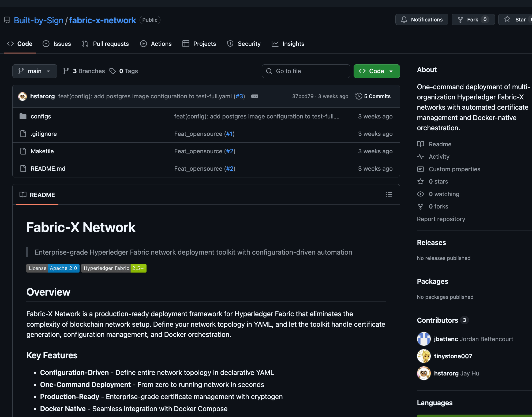Click the License Apache 2.0 badge
The height and width of the screenshot is (417, 532).
[x=53, y=268]
